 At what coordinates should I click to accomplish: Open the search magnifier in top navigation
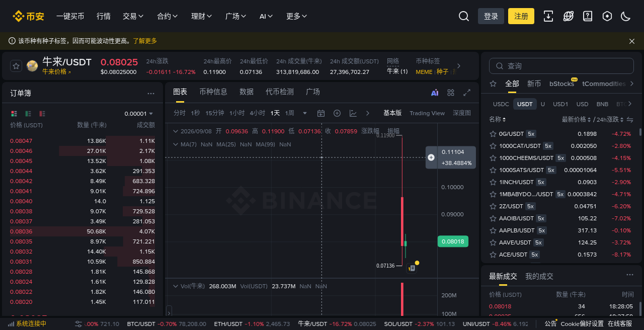[464, 16]
